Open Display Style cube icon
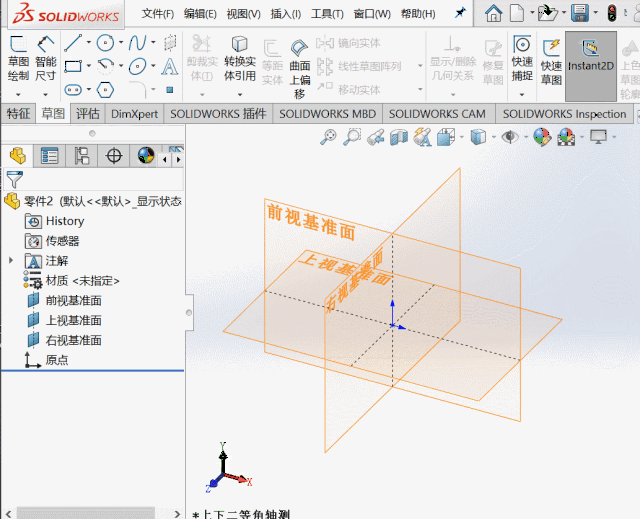 478,137
